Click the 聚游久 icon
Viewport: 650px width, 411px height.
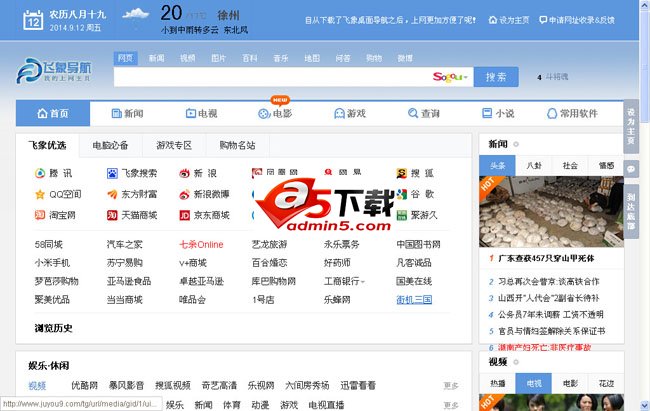coord(401,215)
